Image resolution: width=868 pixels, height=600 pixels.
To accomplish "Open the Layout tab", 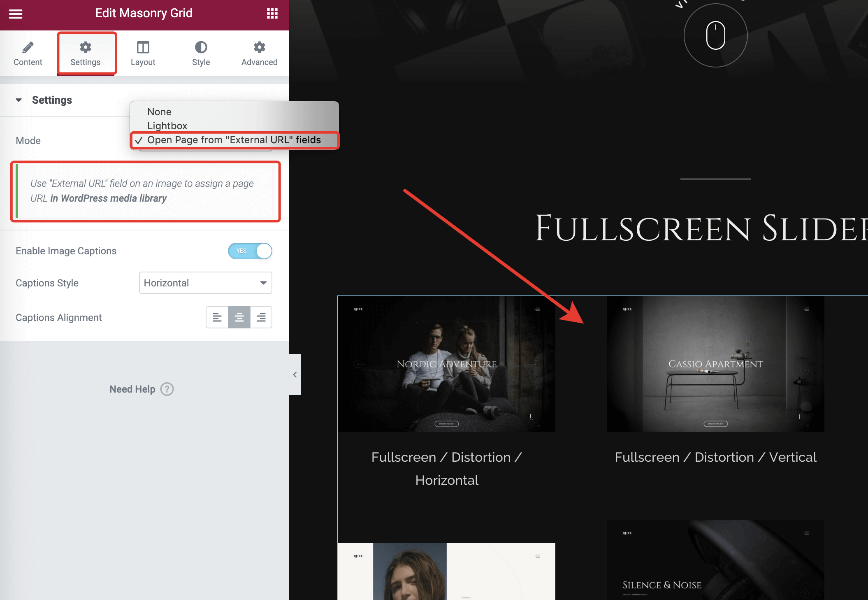I will point(143,53).
